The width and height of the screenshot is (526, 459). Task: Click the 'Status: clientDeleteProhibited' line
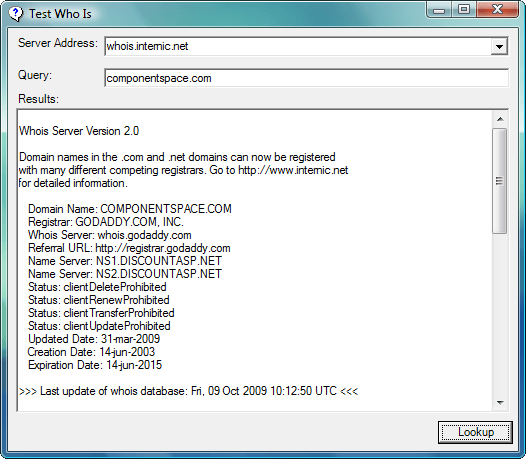pos(97,287)
